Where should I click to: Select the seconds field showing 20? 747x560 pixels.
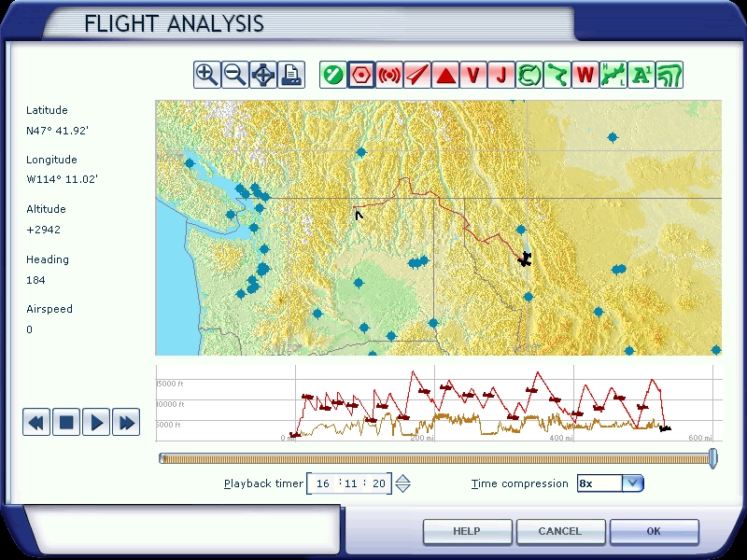pyautogui.click(x=379, y=483)
